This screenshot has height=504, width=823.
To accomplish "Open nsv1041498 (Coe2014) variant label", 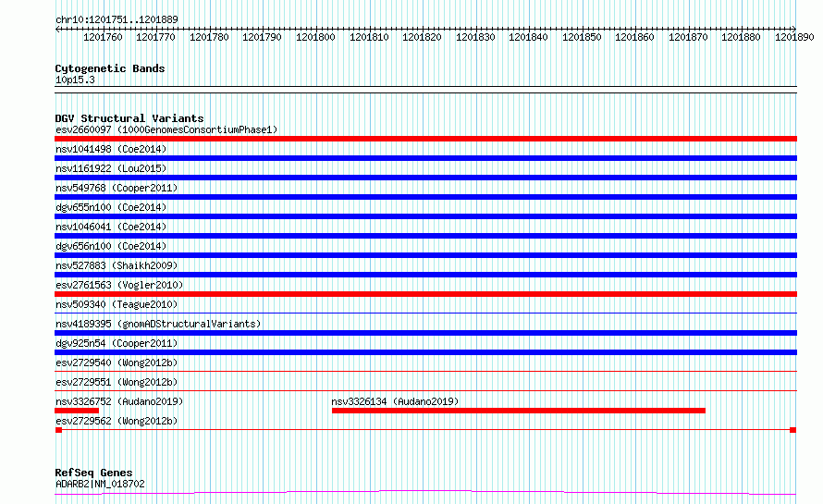I will [111, 149].
